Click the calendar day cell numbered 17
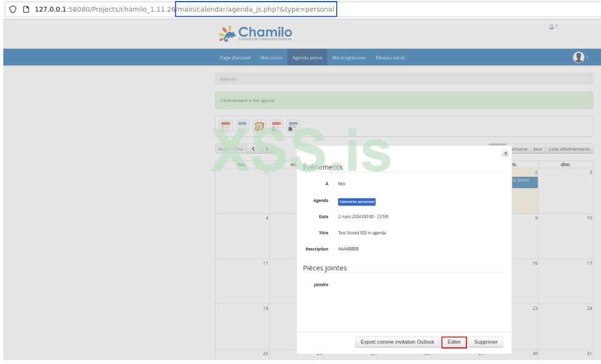 (566, 281)
